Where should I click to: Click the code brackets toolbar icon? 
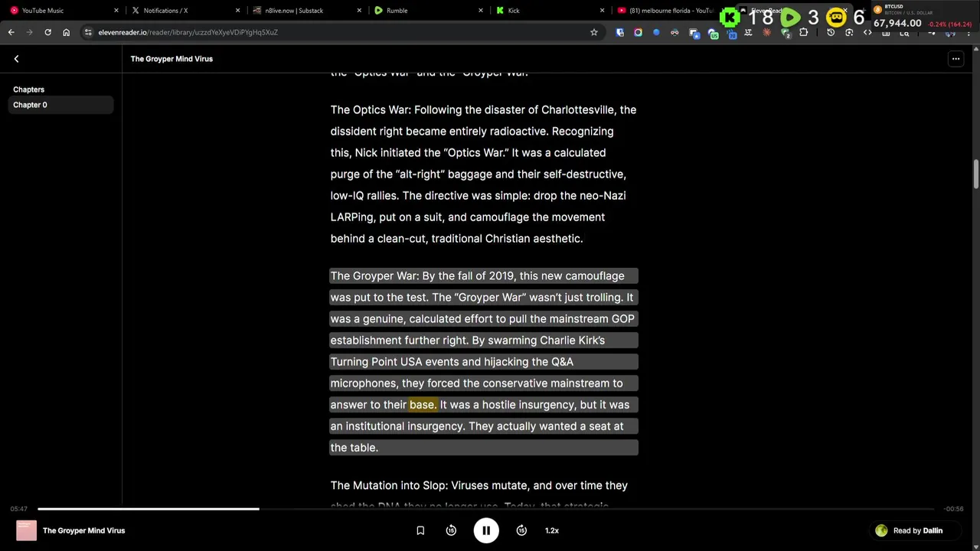(867, 32)
